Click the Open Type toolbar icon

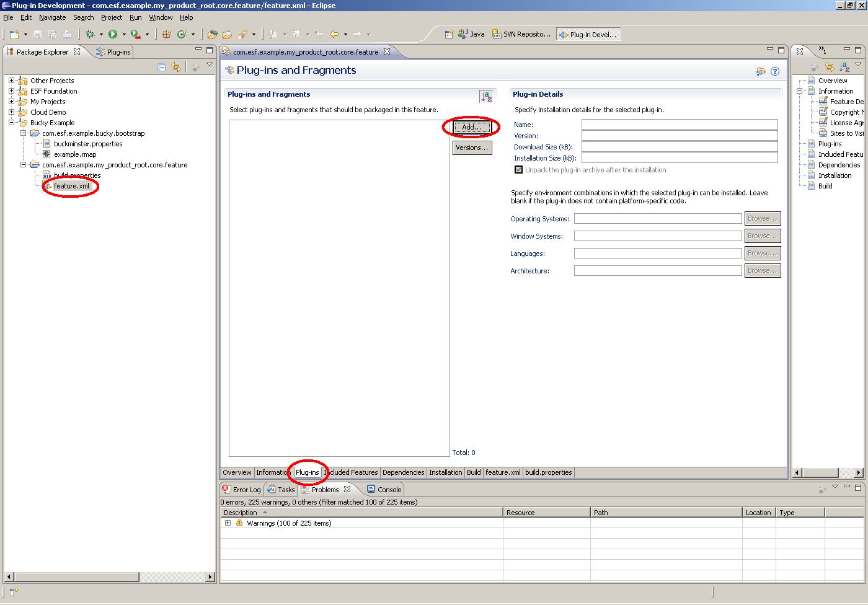[x=213, y=34]
